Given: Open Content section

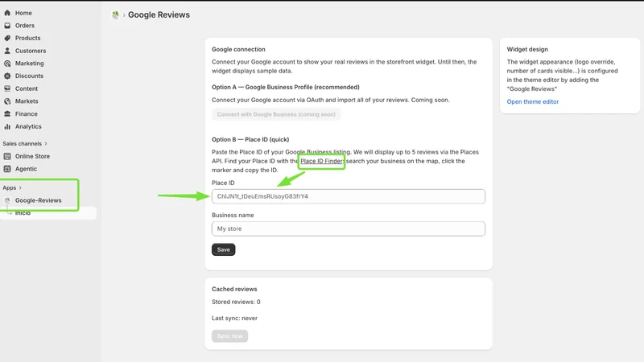Looking at the screenshot, I should [27, 88].
